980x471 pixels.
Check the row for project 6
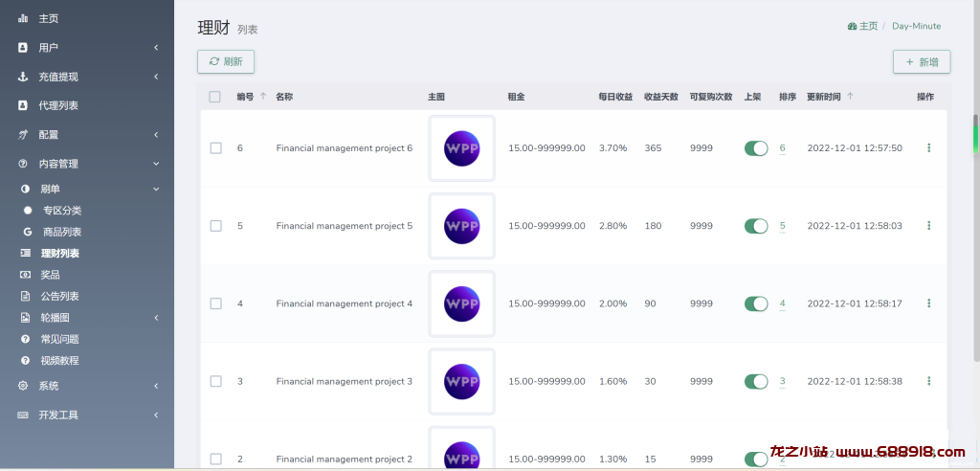coord(215,148)
